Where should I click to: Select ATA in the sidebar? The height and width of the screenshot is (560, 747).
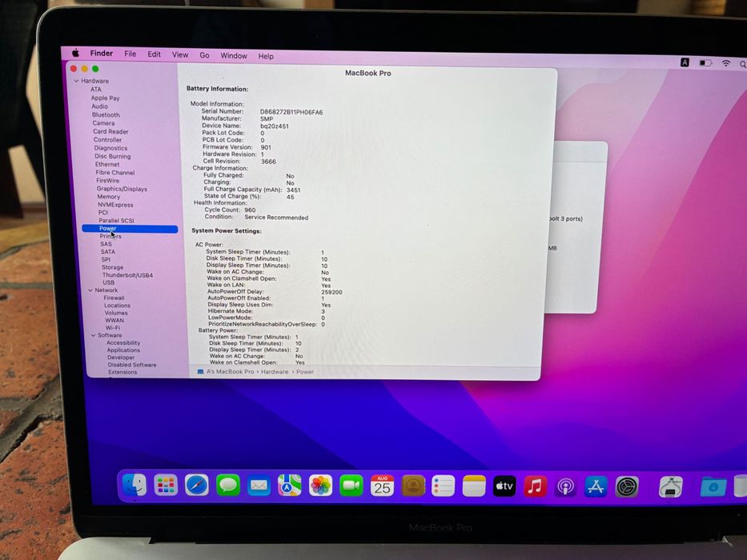[96, 89]
